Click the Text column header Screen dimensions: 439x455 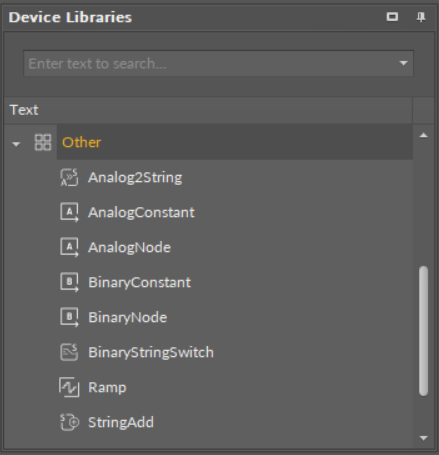click(208, 110)
